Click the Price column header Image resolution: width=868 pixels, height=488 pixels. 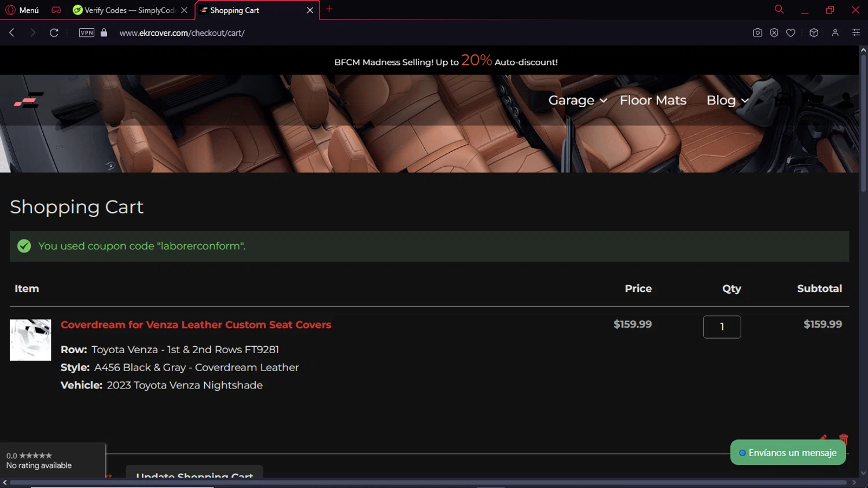pyautogui.click(x=638, y=288)
